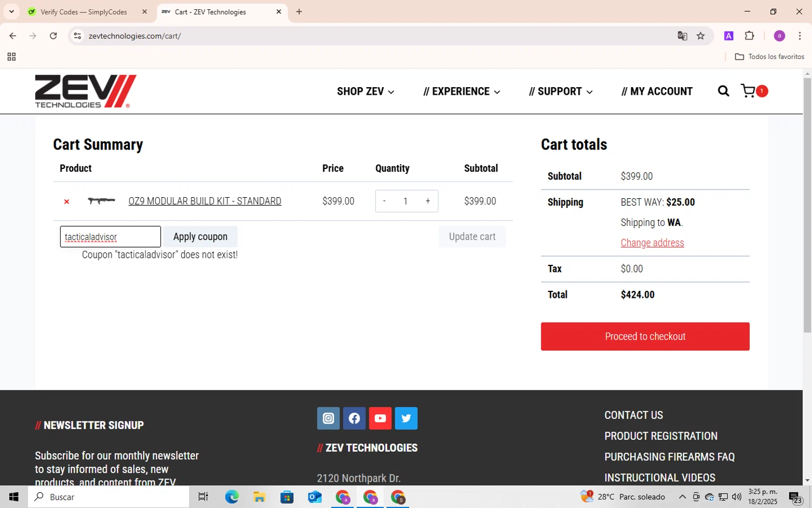Show hidden tray icons chevron

click(682, 497)
